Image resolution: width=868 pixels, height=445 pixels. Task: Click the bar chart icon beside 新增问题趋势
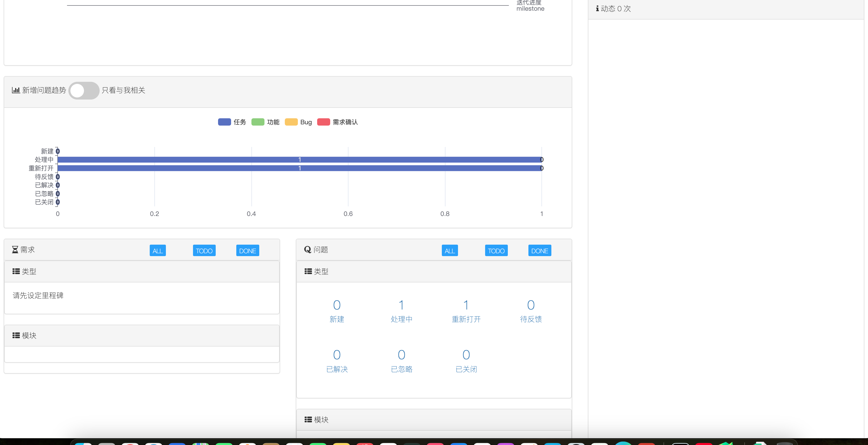[x=16, y=90]
